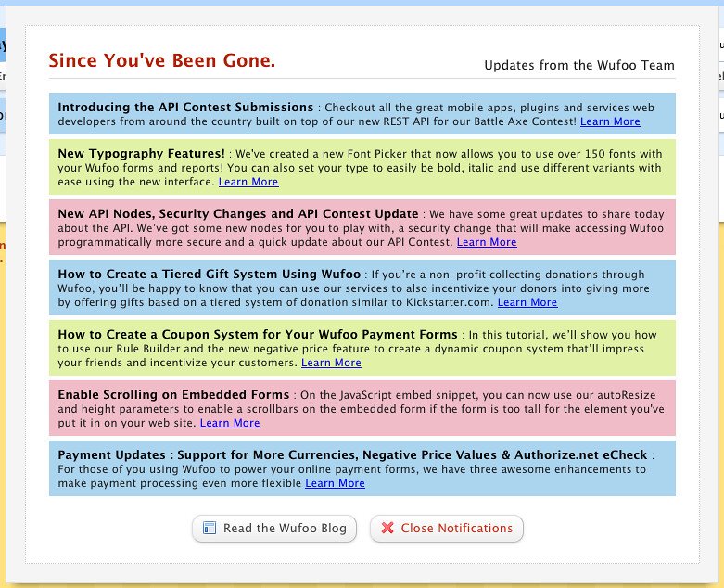Select 'Enable Scrolling on Embedded Forms' heading
Image resolution: width=724 pixels, height=588 pixels.
[173, 394]
